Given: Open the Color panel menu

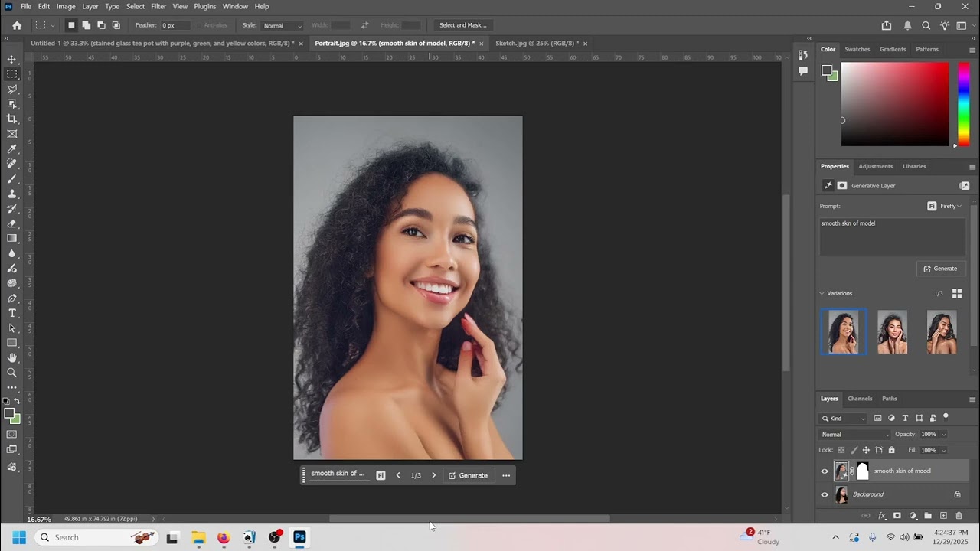Looking at the screenshot, I should pos(973,49).
